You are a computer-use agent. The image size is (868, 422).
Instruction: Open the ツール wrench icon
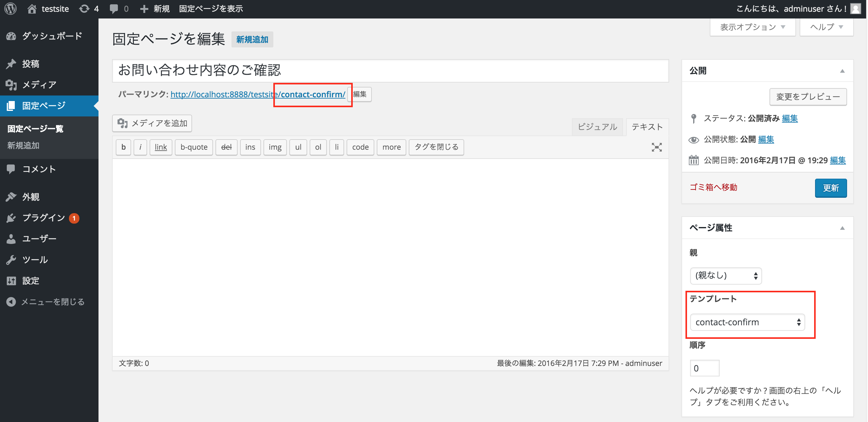[11, 259]
